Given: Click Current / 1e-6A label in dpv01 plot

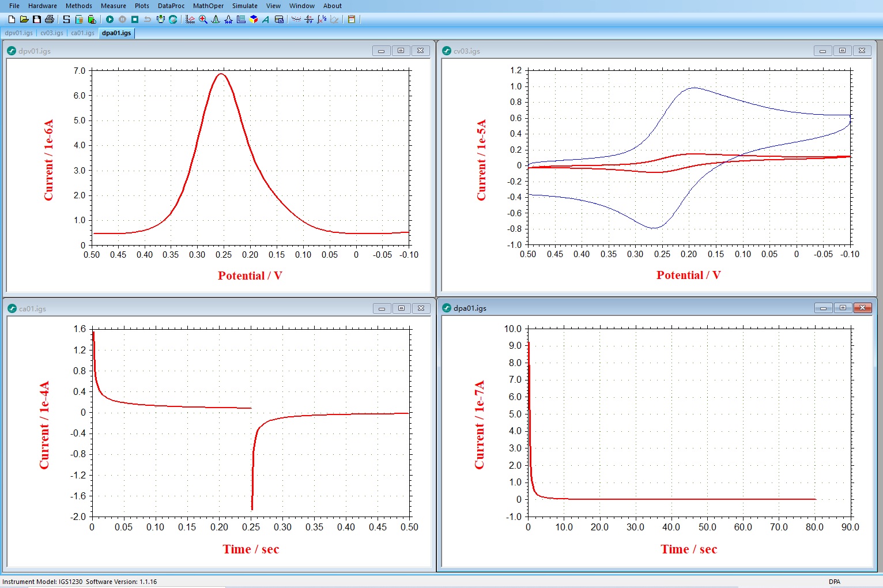Looking at the screenshot, I should [48, 160].
